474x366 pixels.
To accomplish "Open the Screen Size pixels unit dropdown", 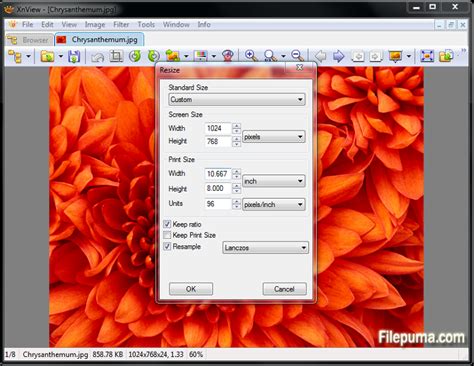I will click(273, 137).
